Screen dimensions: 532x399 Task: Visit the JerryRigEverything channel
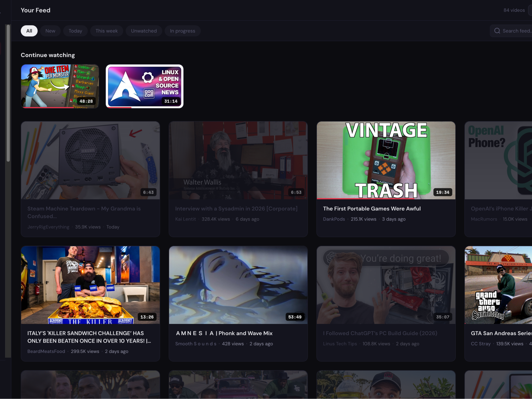point(48,227)
